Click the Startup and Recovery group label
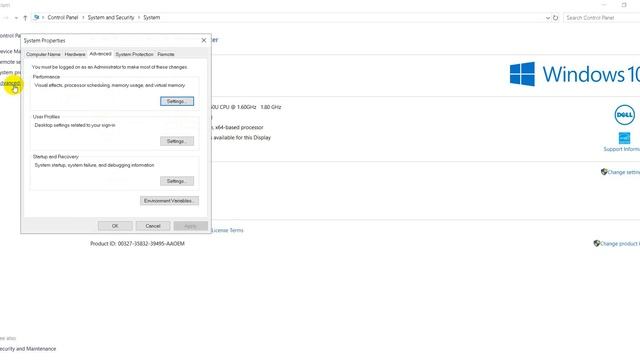This screenshot has width=640, height=360. tap(56, 157)
